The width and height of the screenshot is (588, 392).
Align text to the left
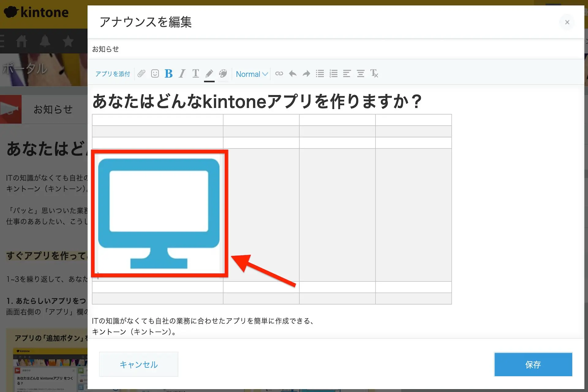pyautogui.click(x=347, y=73)
